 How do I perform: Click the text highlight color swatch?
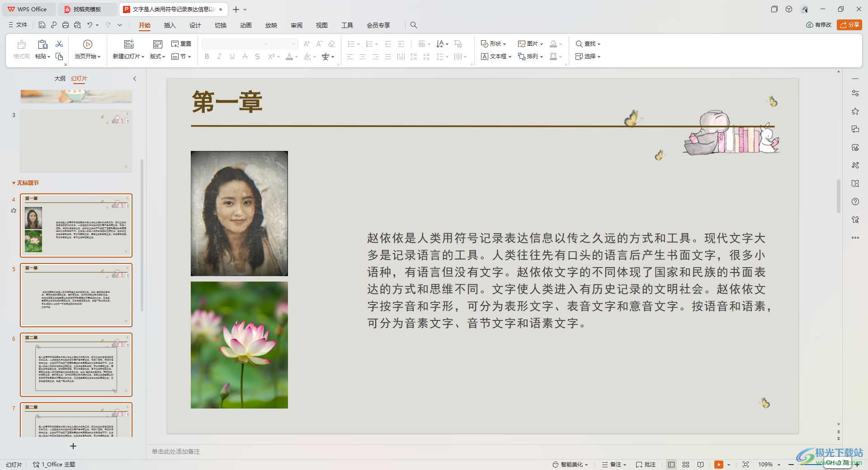coord(307,56)
